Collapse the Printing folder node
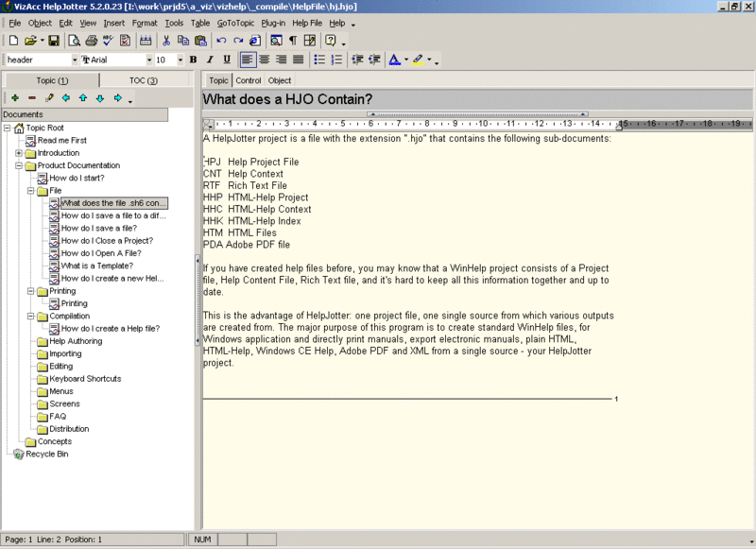The image size is (756, 549). coord(30,291)
